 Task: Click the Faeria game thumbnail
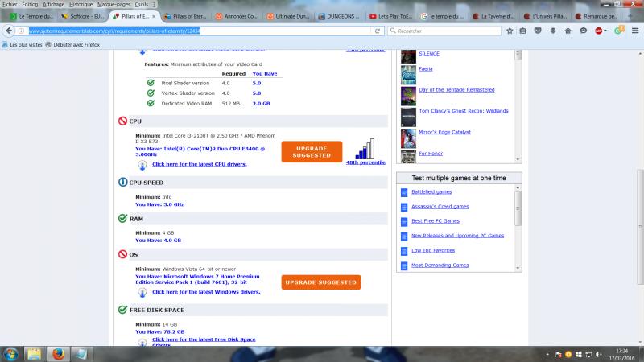click(408, 75)
